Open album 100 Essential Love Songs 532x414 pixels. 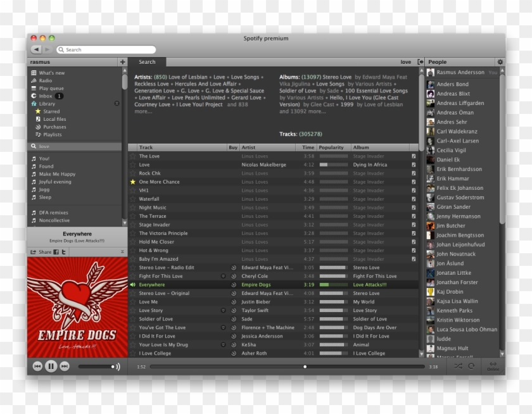(x=376, y=91)
